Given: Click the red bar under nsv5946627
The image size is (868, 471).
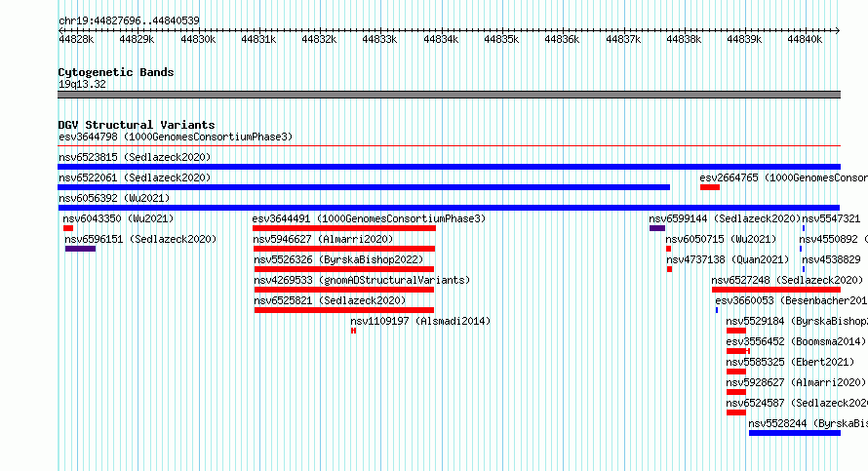Looking at the screenshot, I should 344,249.
